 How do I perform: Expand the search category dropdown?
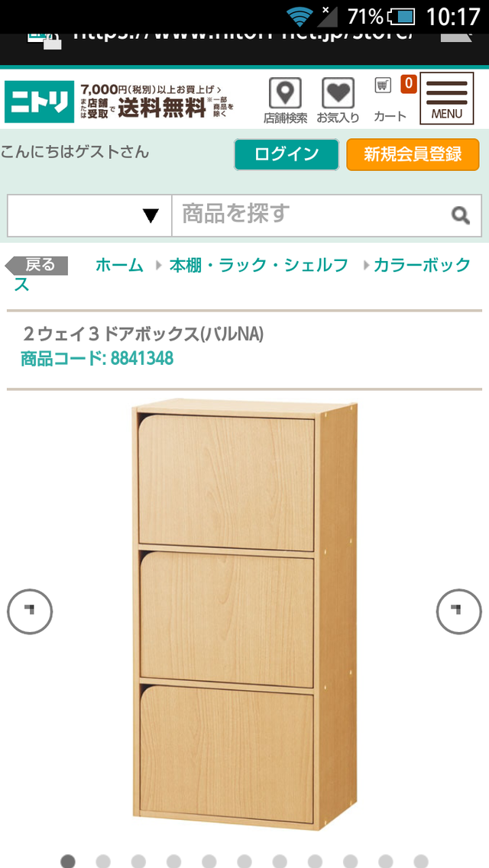(89, 215)
